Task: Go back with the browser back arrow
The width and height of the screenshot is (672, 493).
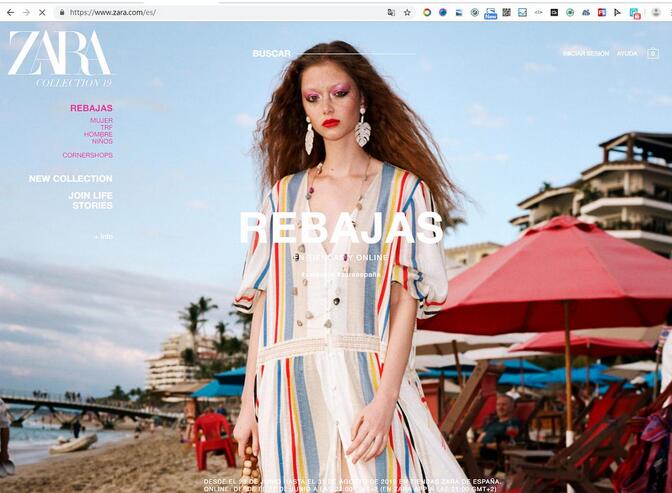Action: click(10, 12)
